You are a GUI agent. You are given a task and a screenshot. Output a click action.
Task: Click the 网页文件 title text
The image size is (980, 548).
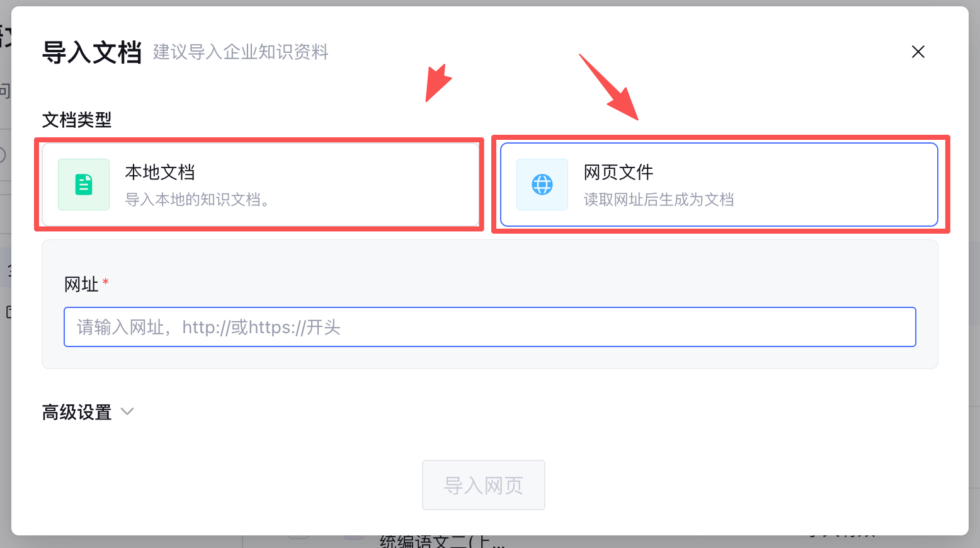coord(618,172)
